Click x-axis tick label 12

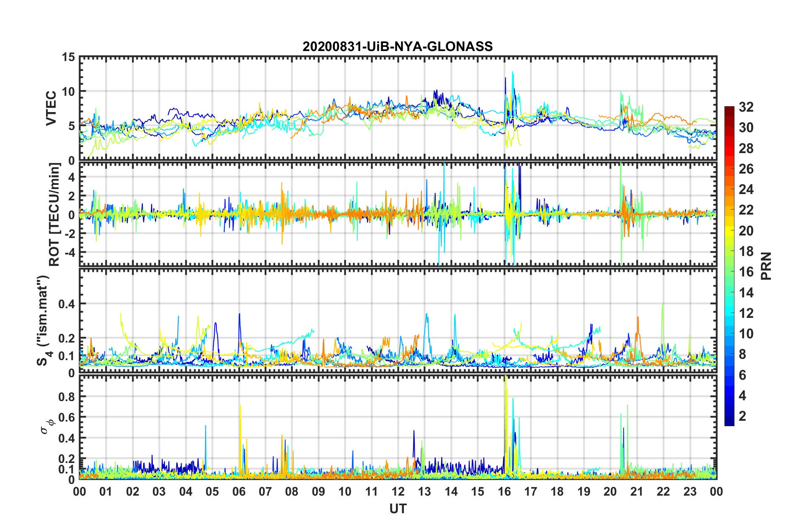[398, 491]
